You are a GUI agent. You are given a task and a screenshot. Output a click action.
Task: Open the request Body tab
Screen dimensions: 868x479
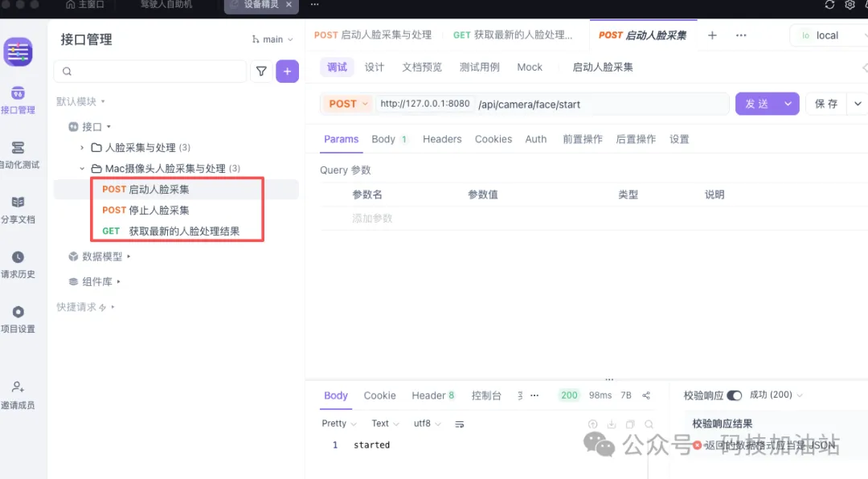pyautogui.click(x=389, y=139)
